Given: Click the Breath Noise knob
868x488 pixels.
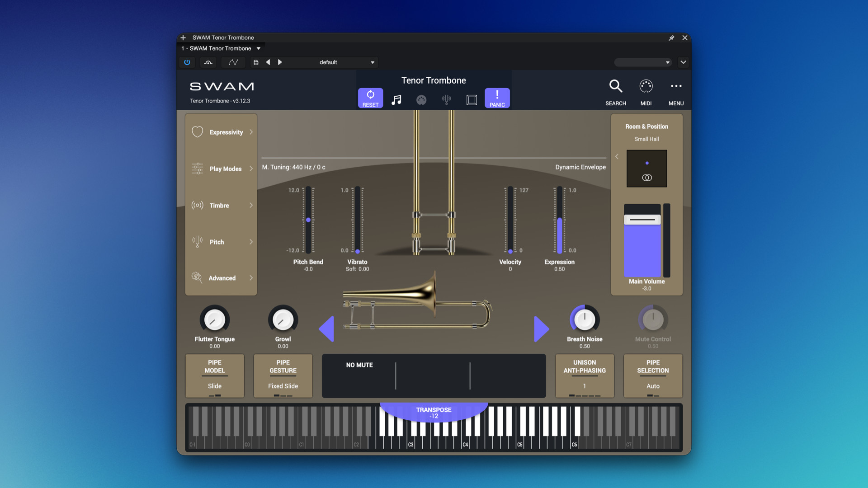Looking at the screenshot, I should [x=585, y=319].
